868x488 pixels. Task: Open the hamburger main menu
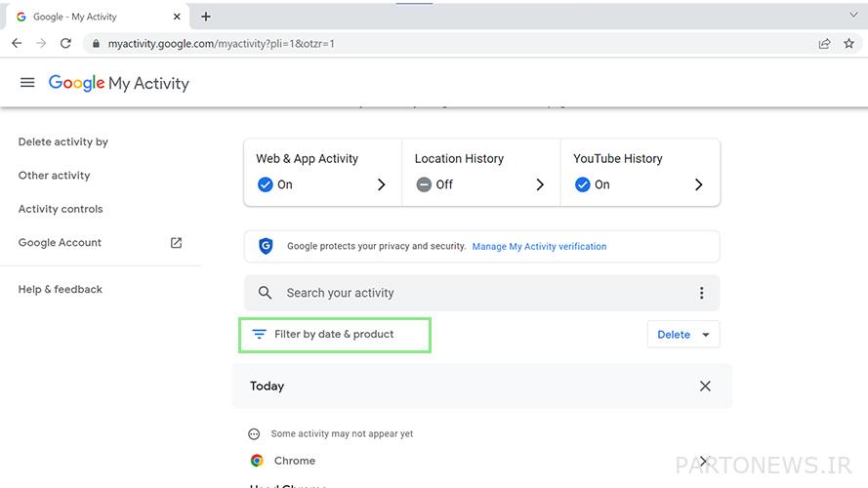[x=27, y=83]
